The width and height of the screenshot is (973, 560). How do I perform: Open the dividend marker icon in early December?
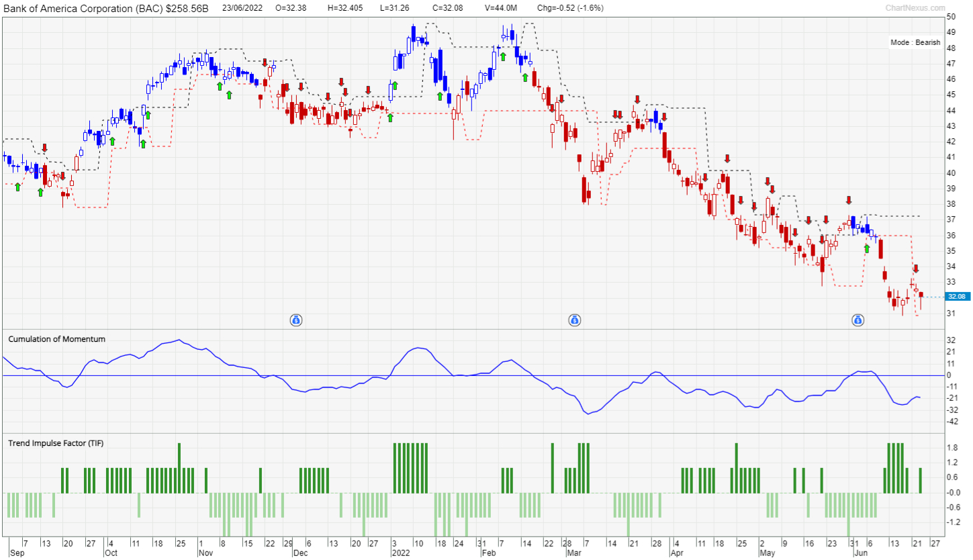pos(296,320)
